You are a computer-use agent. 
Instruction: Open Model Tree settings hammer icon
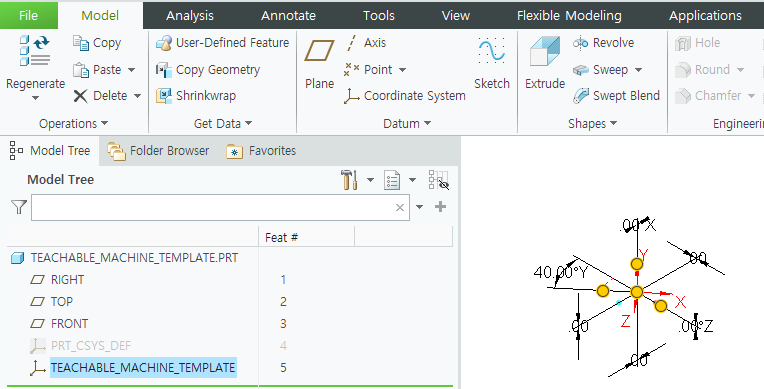click(x=349, y=180)
